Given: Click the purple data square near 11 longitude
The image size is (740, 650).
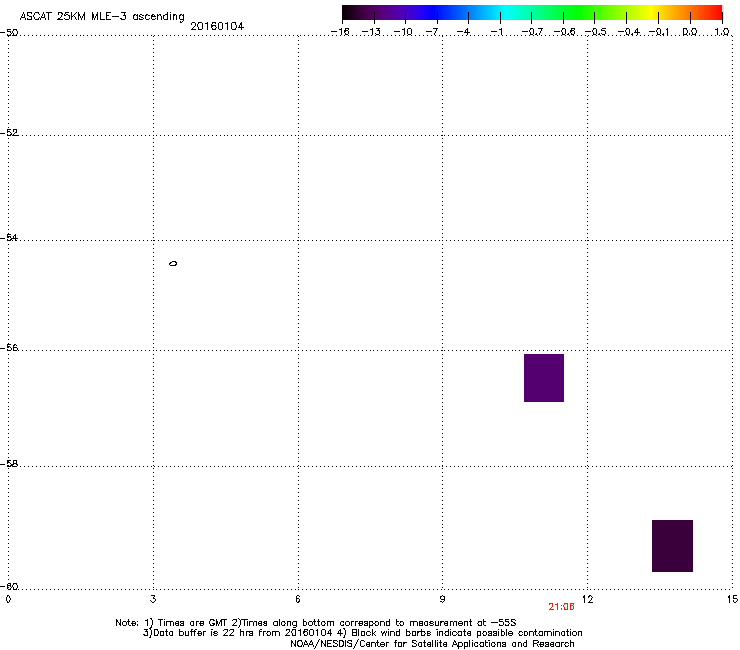Looking at the screenshot, I should pos(544,378).
